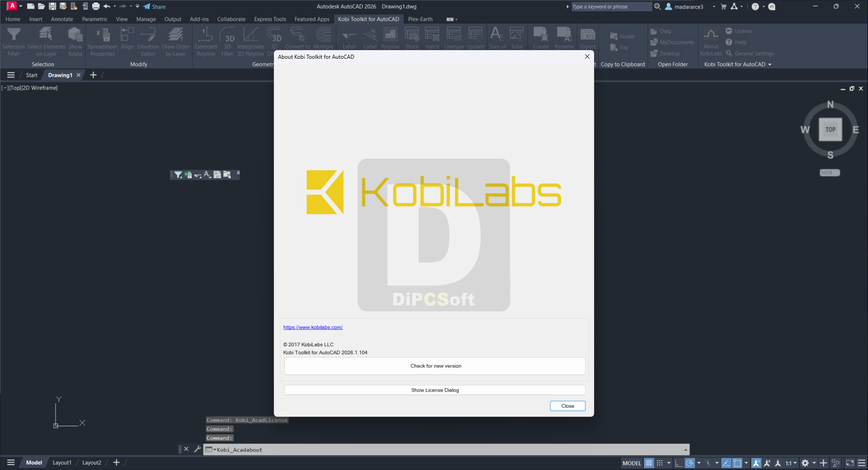Switch to the Home ribbon tab

[x=13, y=19]
